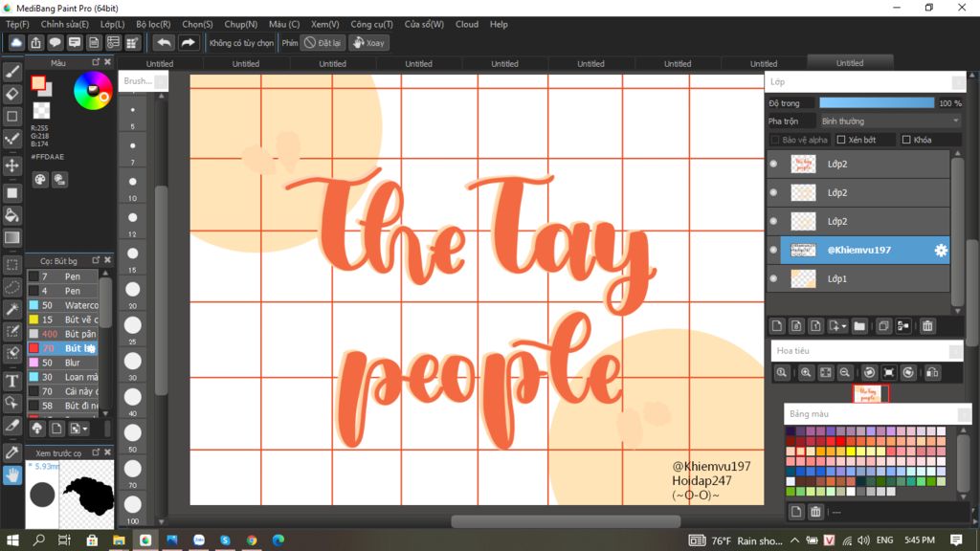
Task: Toggle visibility of @Khiemvu197 layer
Action: click(773, 250)
